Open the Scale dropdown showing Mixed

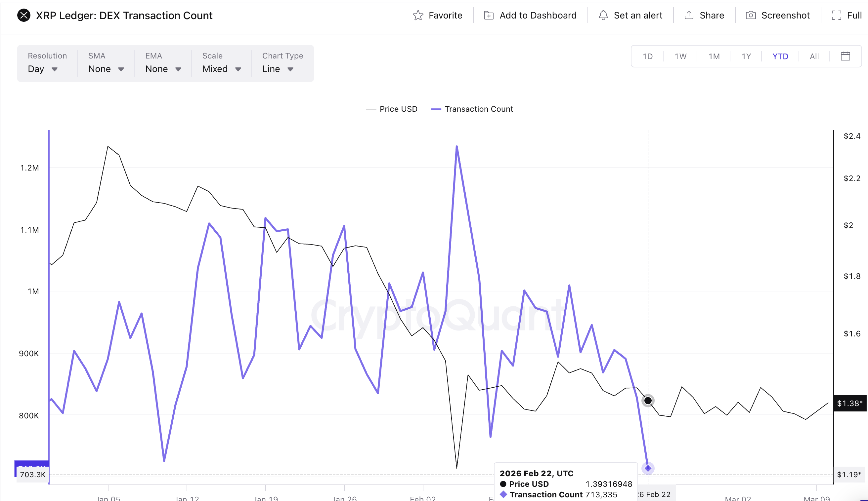pyautogui.click(x=221, y=69)
